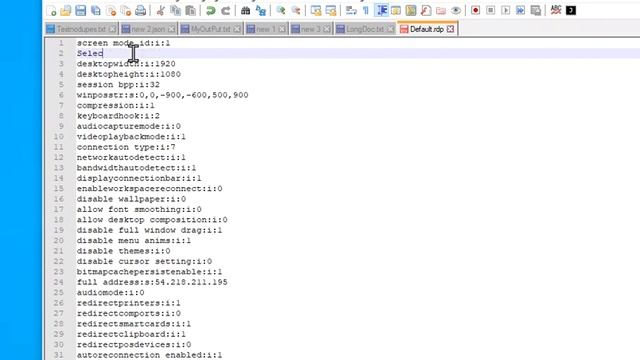Show all characters with the pilcrow icon
The width and height of the screenshot is (640, 360).
[366, 11]
